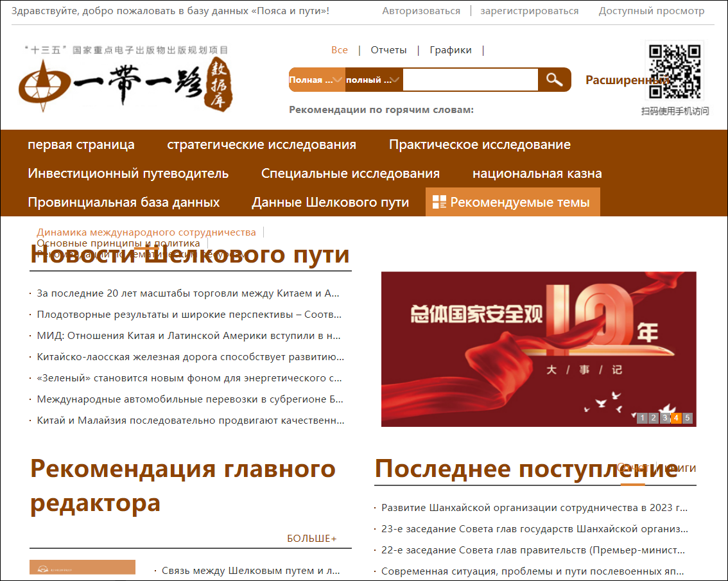Click the QR code image
This screenshot has width=728, height=581.
[x=673, y=70]
